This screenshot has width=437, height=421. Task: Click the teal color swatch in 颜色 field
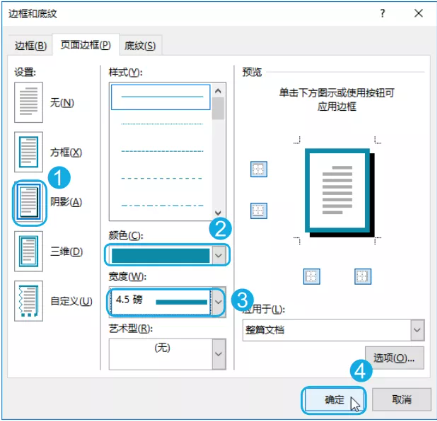pos(161,256)
